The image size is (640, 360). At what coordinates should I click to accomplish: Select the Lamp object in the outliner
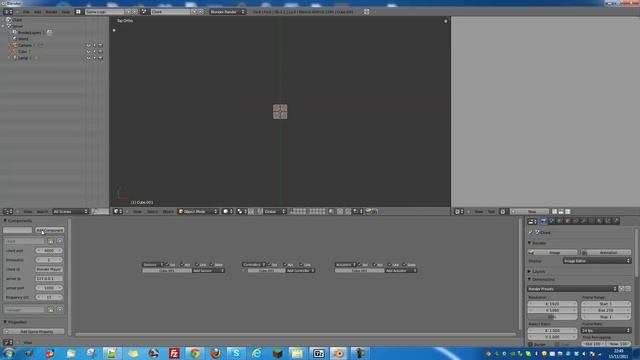coord(22,58)
